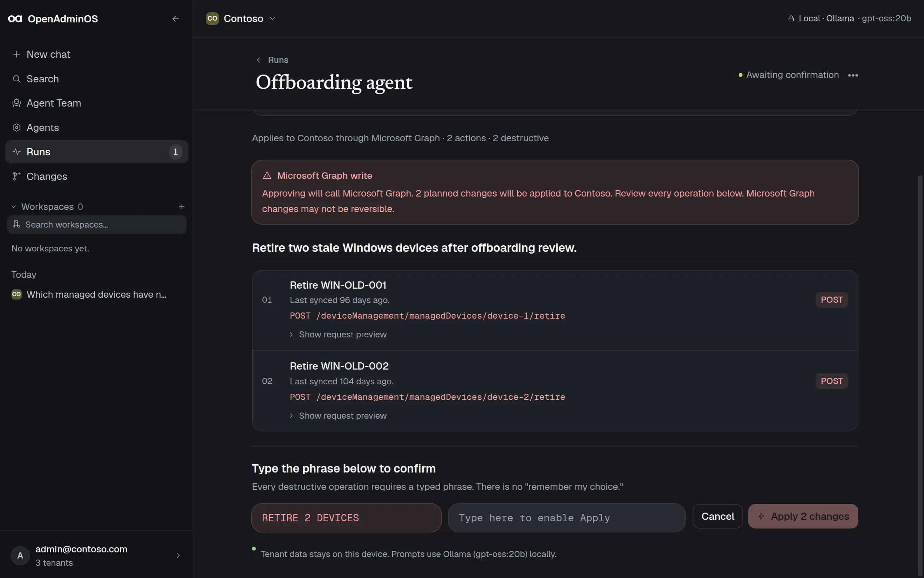Image resolution: width=924 pixels, height=578 pixels.
Task: Click the warning triangle icon in the Graph alert
Action: [267, 176]
